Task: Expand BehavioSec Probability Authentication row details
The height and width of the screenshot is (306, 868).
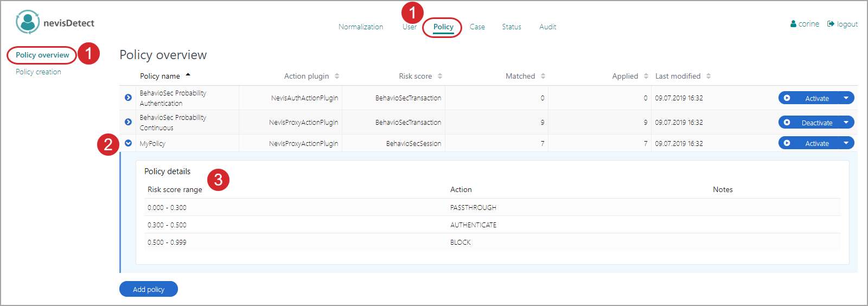Action: (128, 98)
